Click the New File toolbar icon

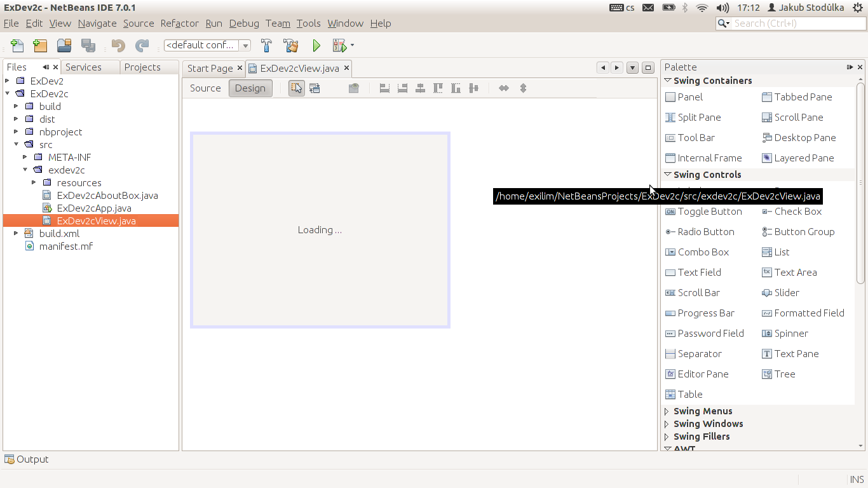coord(17,46)
